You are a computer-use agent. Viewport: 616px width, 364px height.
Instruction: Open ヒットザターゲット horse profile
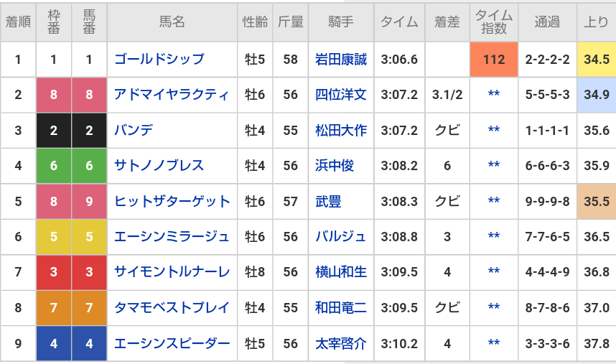[x=172, y=202]
